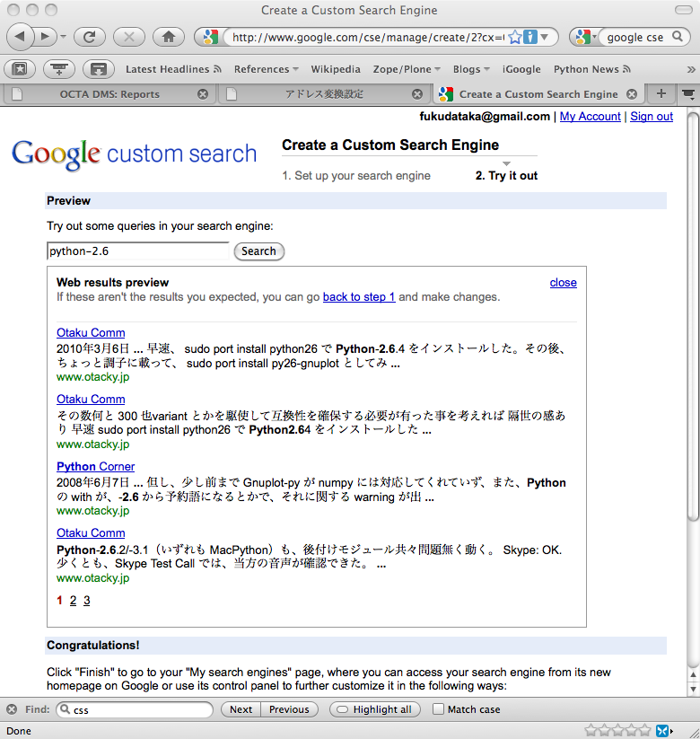Click the blue X status bar extension icon
The image size is (700, 739).
click(662, 731)
